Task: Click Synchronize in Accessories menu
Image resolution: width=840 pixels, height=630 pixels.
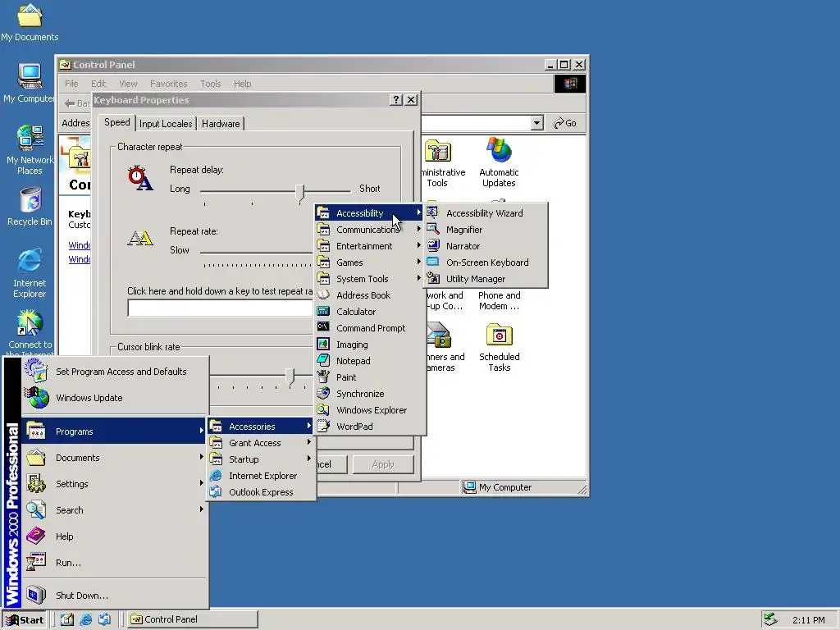Action: [370, 394]
